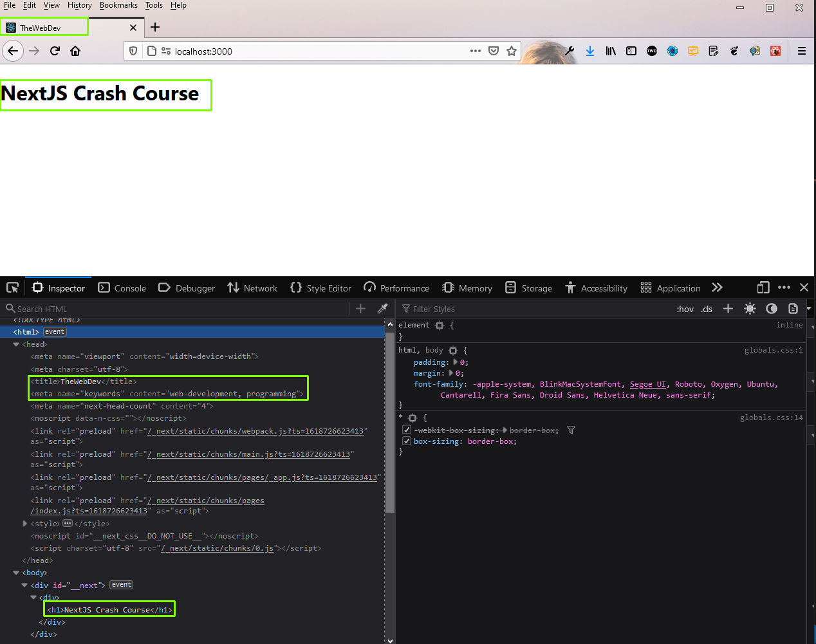Show more DevTools tabs via the chevron
The width and height of the screenshot is (816, 644).
pos(718,288)
